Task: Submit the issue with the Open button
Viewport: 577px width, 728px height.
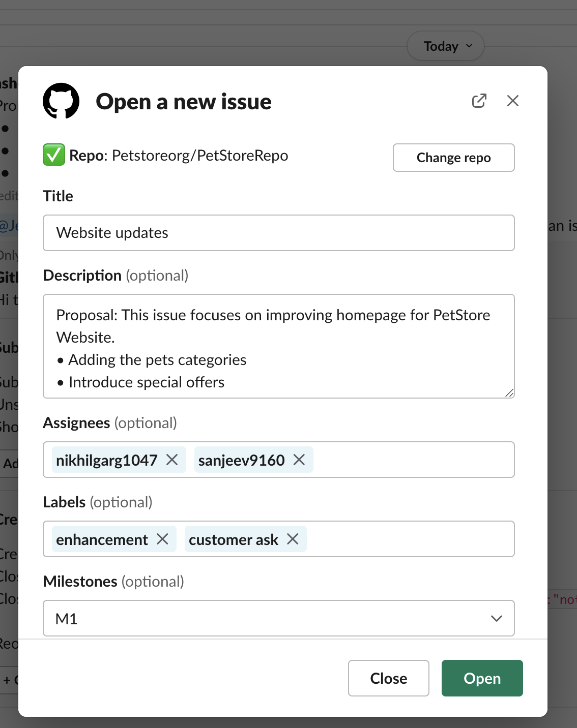Action: pyautogui.click(x=481, y=678)
